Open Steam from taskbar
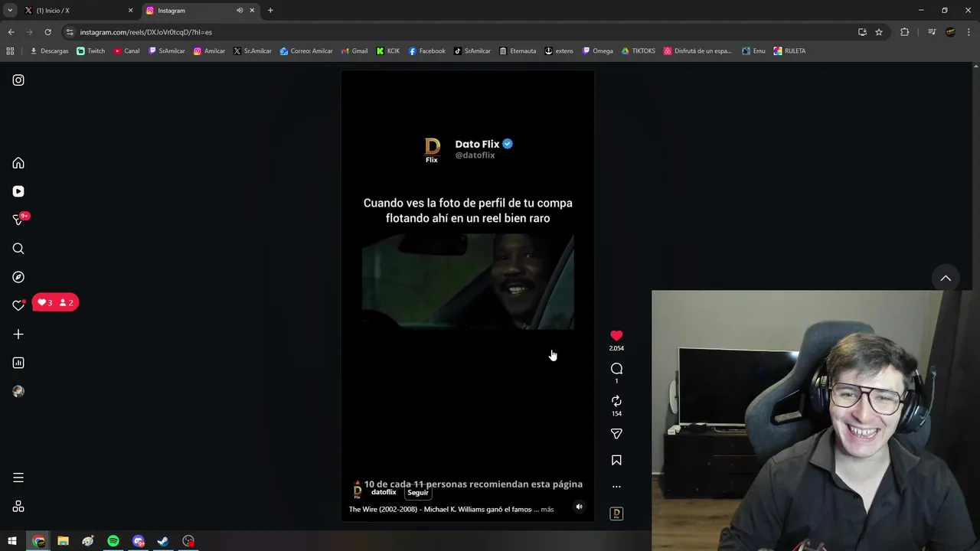The width and height of the screenshot is (980, 551). [163, 541]
